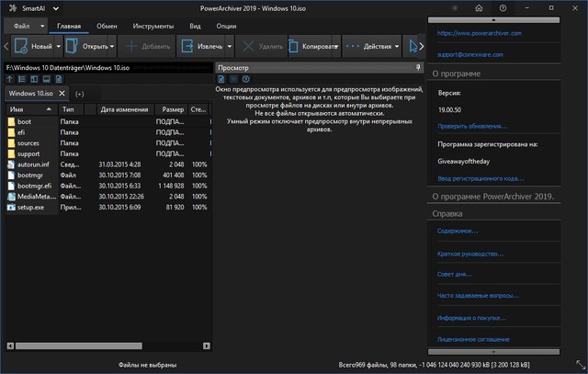Open the Инструменты tab
This screenshot has width=588, height=374.
pos(153,26)
